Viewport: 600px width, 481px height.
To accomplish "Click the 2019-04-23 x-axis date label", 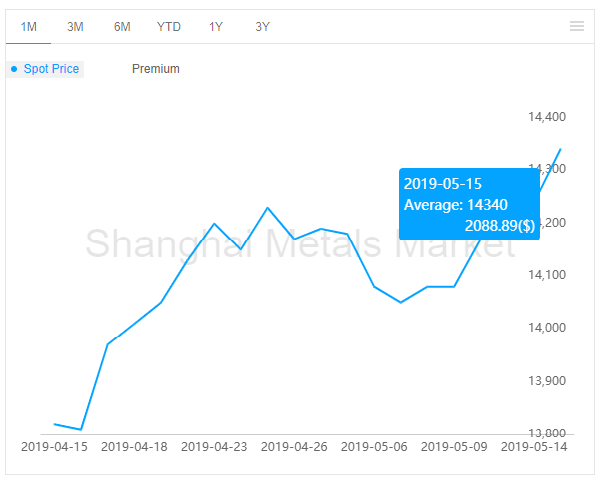I will (x=214, y=447).
